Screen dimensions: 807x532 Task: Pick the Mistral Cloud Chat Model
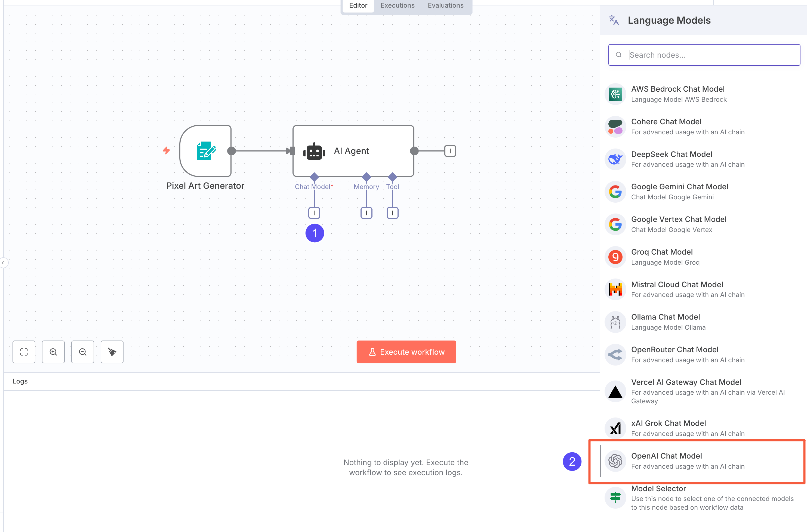pos(677,289)
